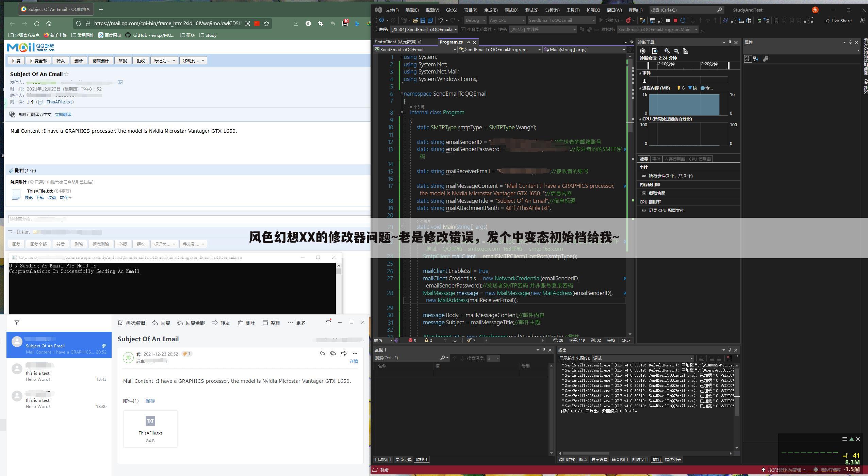Click the console window vertical scrollbar
The image size is (868, 476).
[339, 271]
